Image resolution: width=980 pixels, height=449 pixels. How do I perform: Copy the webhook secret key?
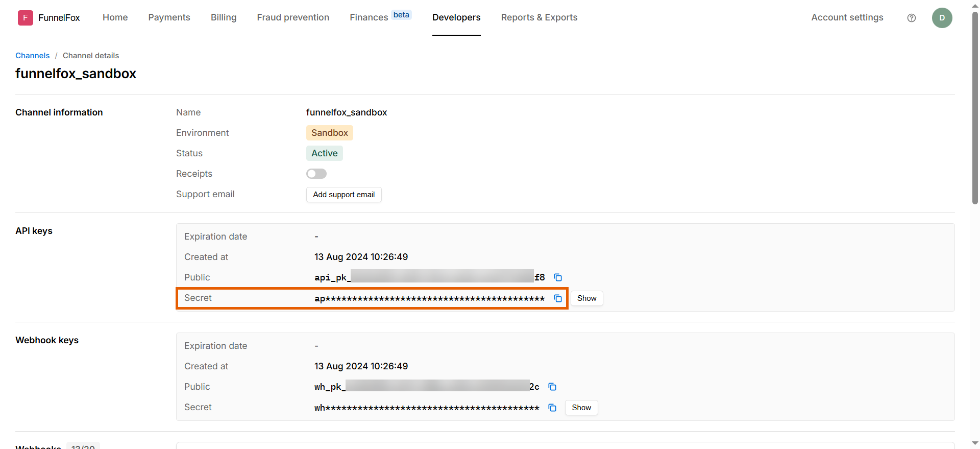tap(552, 408)
